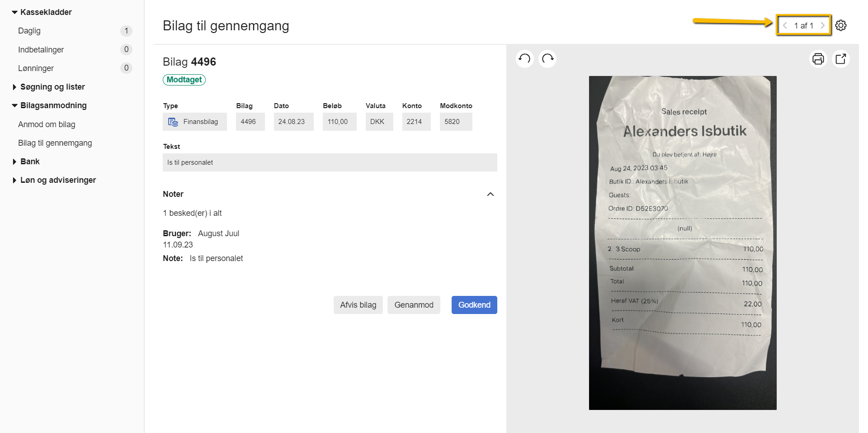Click the Afvis bilag button
The image size is (868, 433).
click(x=358, y=305)
